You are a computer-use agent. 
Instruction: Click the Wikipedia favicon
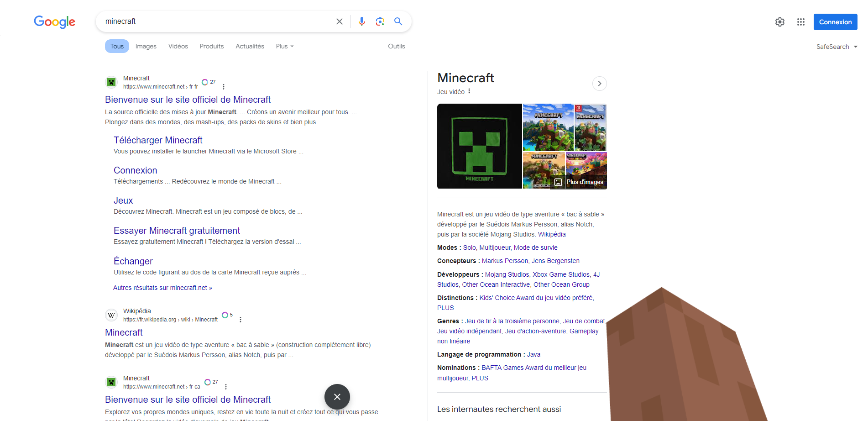point(111,315)
